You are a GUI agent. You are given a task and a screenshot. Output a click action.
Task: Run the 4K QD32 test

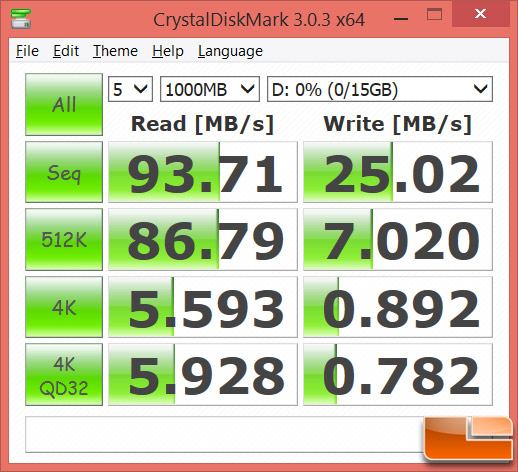click(x=64, y=375)
